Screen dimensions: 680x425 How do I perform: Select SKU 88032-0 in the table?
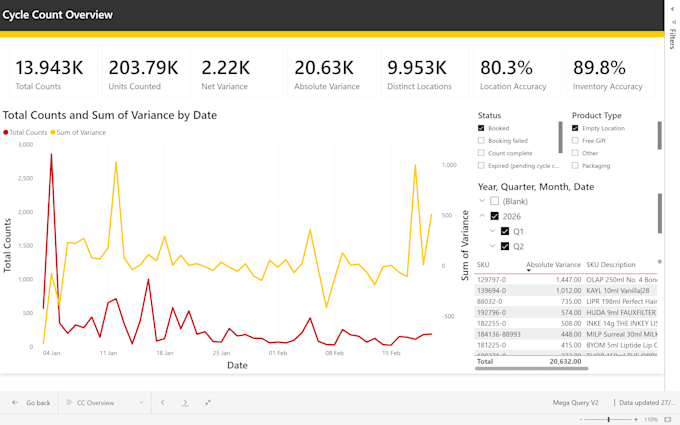click(x=490, y=301)
